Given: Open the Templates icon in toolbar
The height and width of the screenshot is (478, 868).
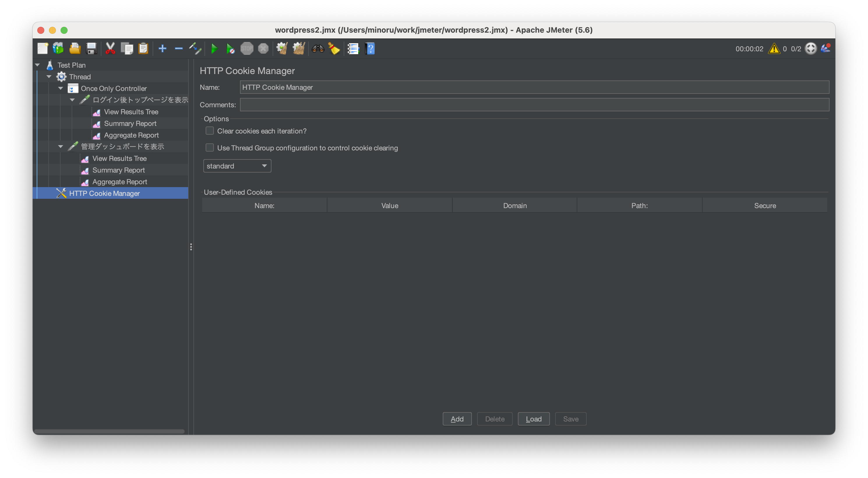Looking at the screenshot, I should pyautogui.click(x=58, y=49).
